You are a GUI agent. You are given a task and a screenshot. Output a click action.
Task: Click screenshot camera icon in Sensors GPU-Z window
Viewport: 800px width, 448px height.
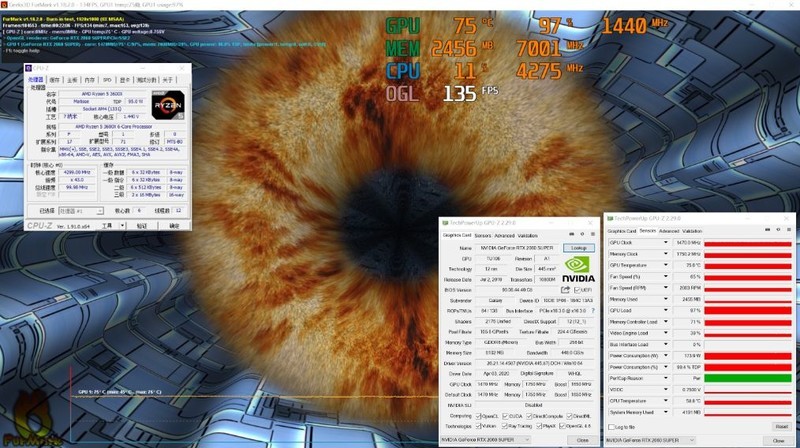(x=767, y=230)
